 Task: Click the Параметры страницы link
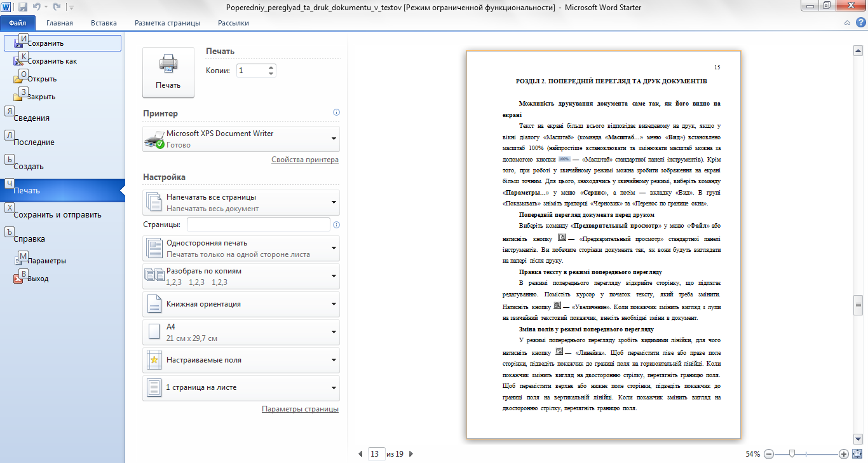pyautogui.click(x=300, y=409)
